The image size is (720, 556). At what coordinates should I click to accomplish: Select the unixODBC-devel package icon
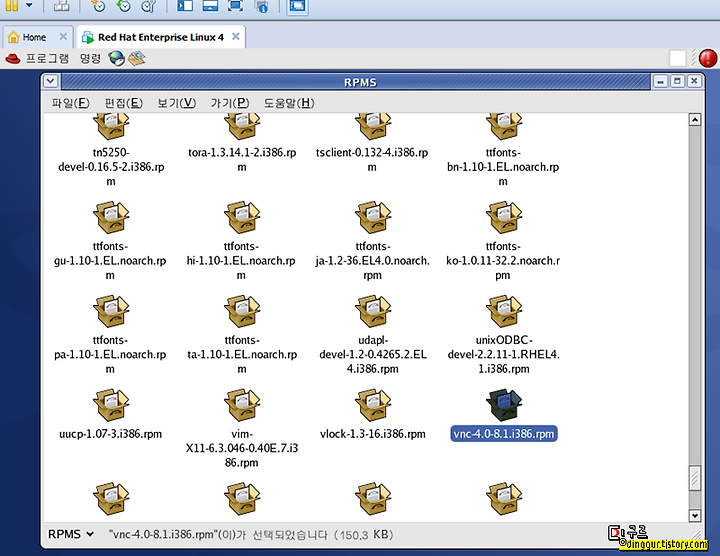click(x=504, y=311)
